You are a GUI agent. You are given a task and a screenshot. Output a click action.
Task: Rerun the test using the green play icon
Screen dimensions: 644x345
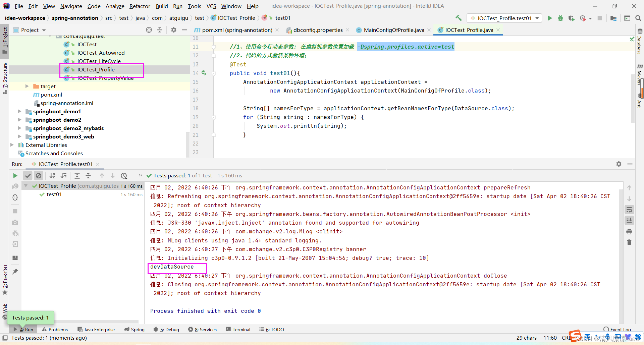coord(15,176)
